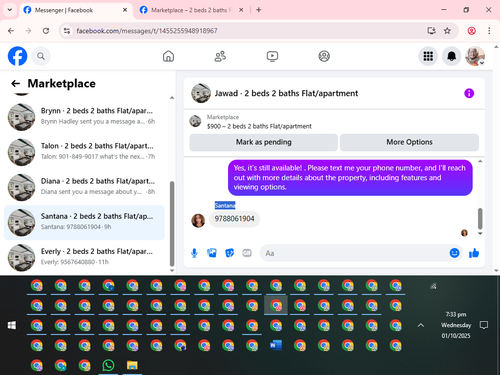Open the Windows notification center
The image size is (500, 375).
[x=484, y=325]
